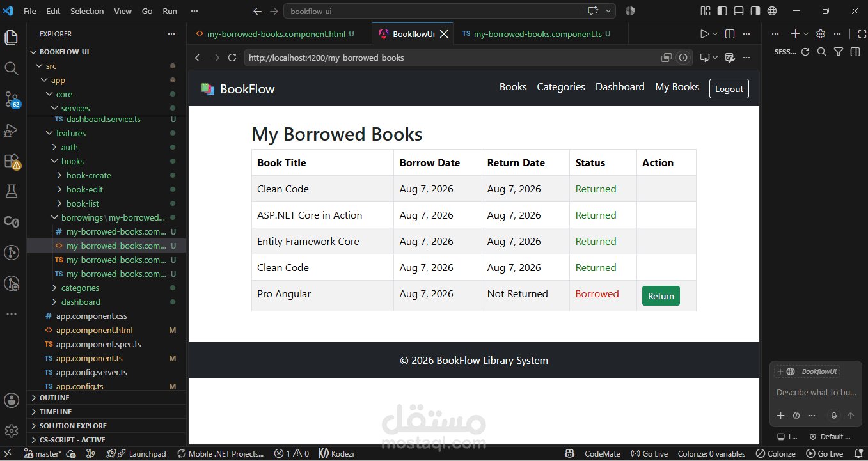The height and width of the screenshot is (461, 868).
Task: Filter the sessions list
Action: [x=839, y=52]
